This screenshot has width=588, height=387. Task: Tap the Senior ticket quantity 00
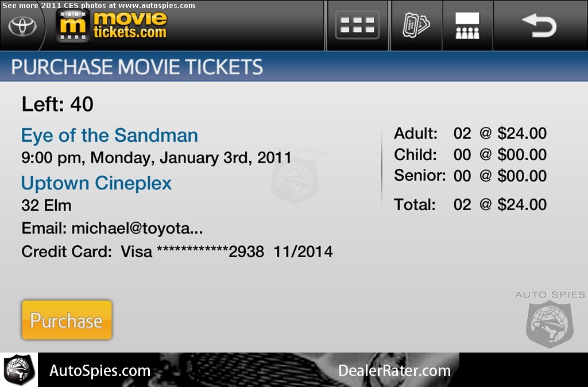coord(462,176)
